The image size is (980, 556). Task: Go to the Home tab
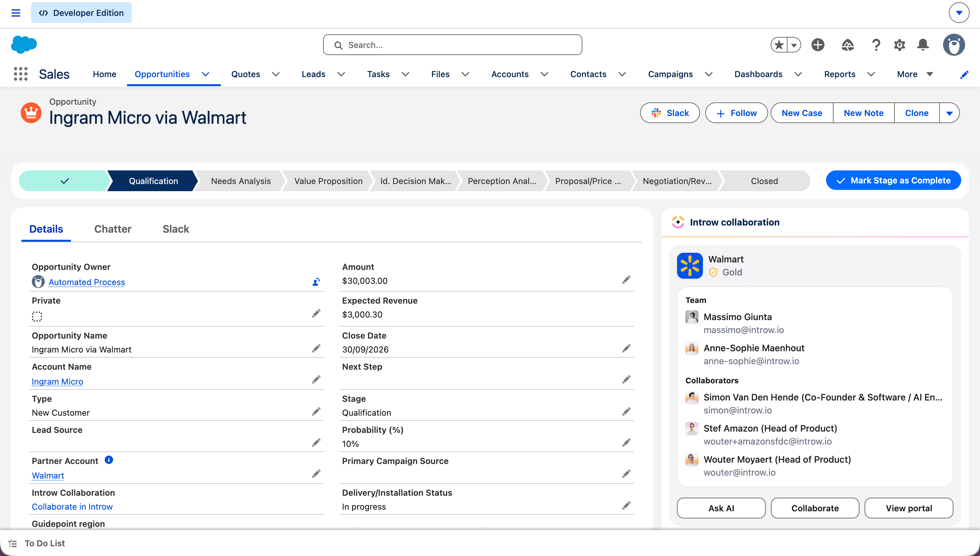point(104,74)
